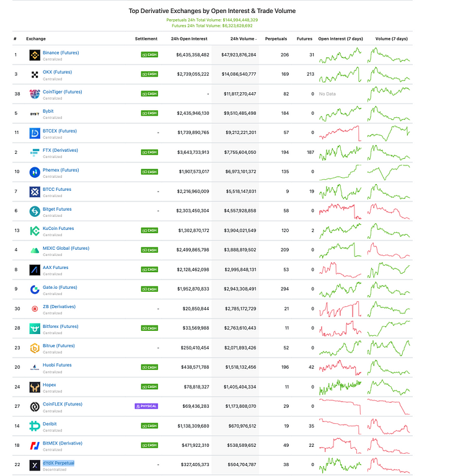
Task: Click the OKX exchange logo icon
Action: [35, 75]
